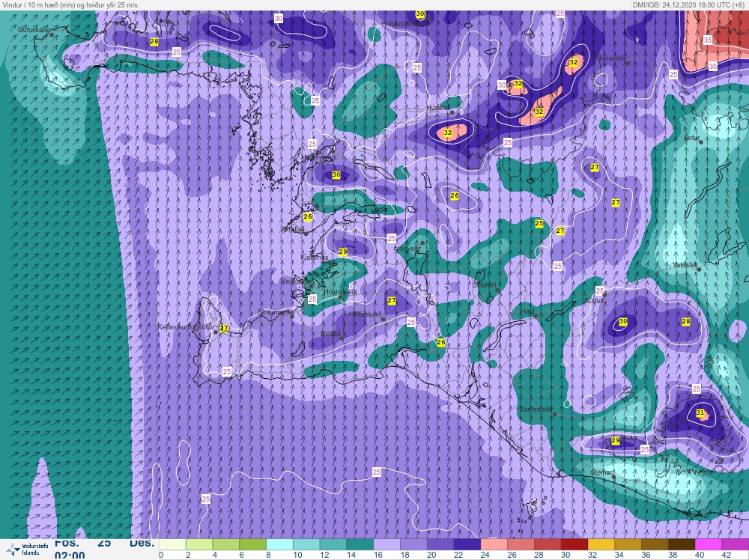This screenshot has width=749, height=560.
Task: Click legend value 42
Action: [x=725, y=555]
